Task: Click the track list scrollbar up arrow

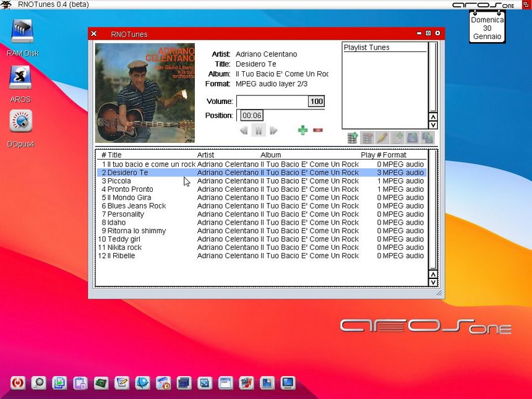Action: click(433, 275)
